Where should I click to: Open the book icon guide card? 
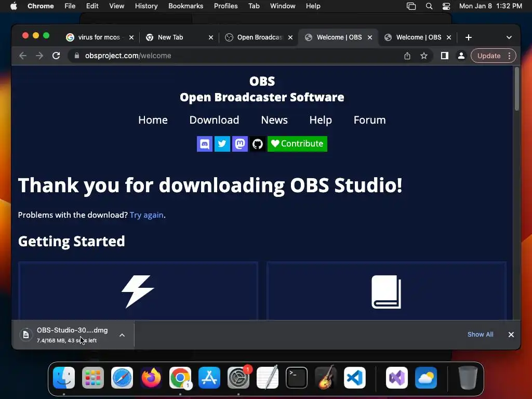pos(387,291)
